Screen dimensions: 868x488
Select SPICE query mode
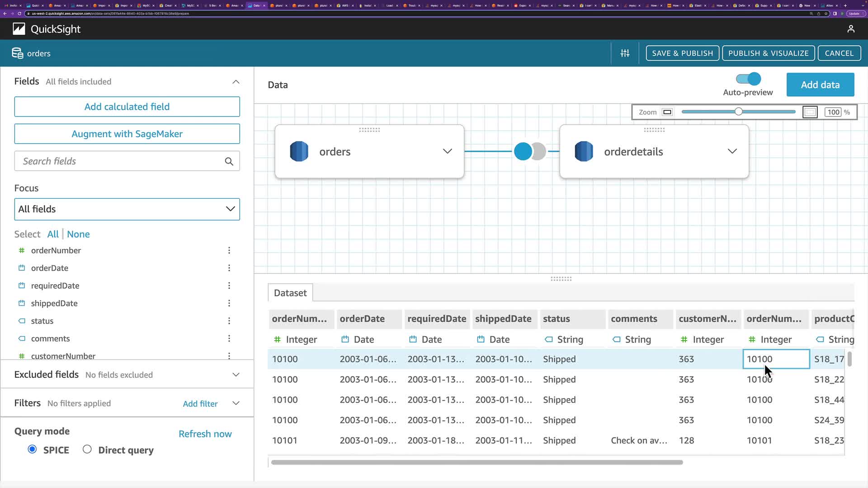[x=32, y=449]
